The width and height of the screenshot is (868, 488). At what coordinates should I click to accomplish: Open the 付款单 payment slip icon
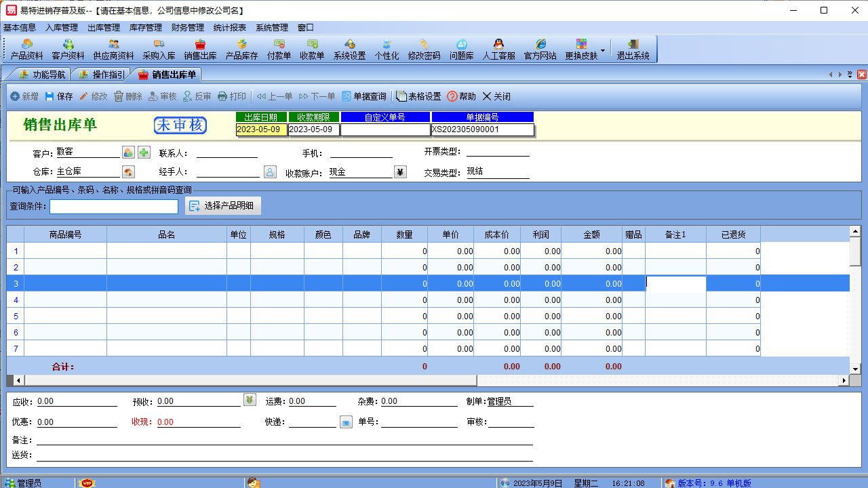278,49
